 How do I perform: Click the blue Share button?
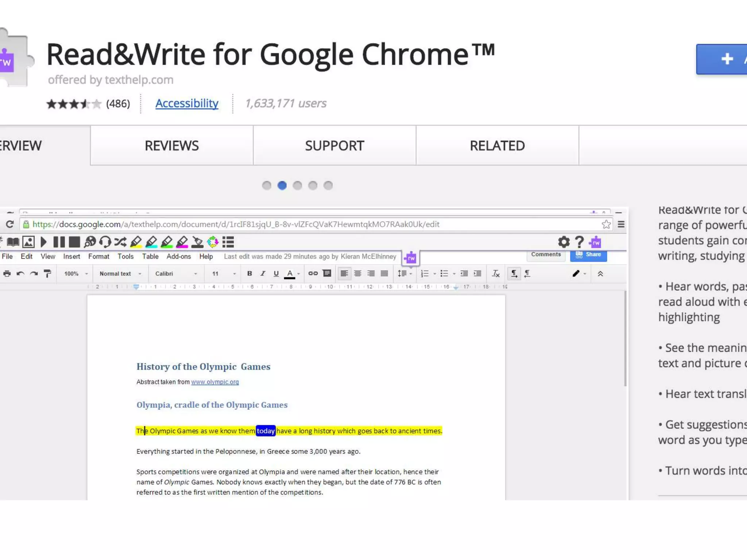tap(588, 254)
